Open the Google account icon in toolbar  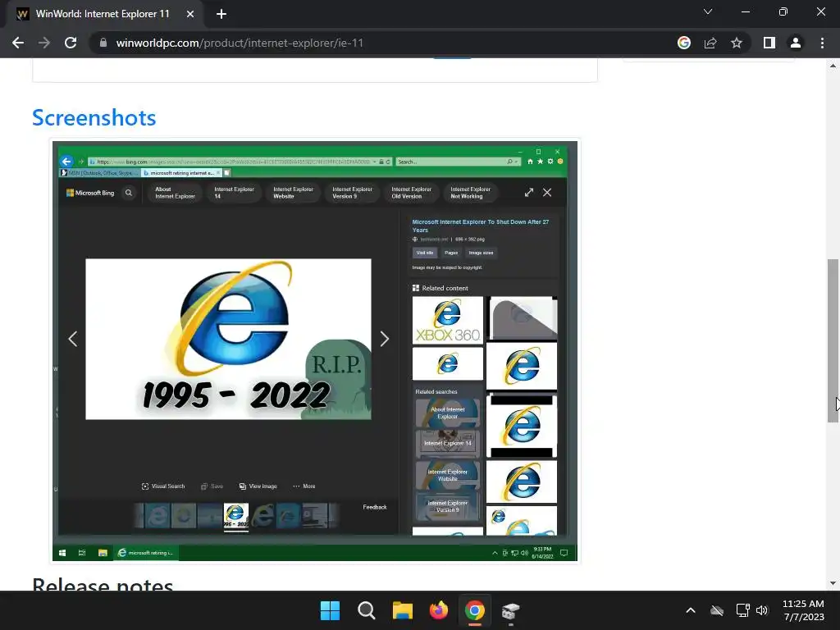coord(684,43)
